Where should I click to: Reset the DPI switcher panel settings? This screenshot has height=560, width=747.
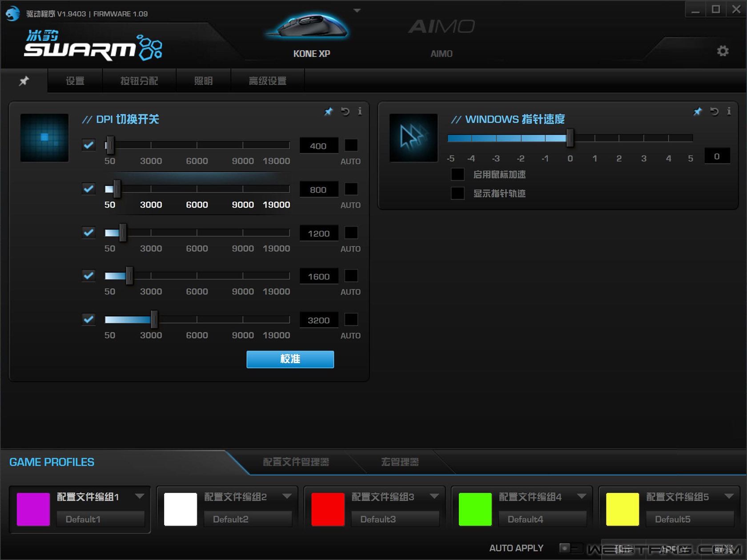click(345, 112)
